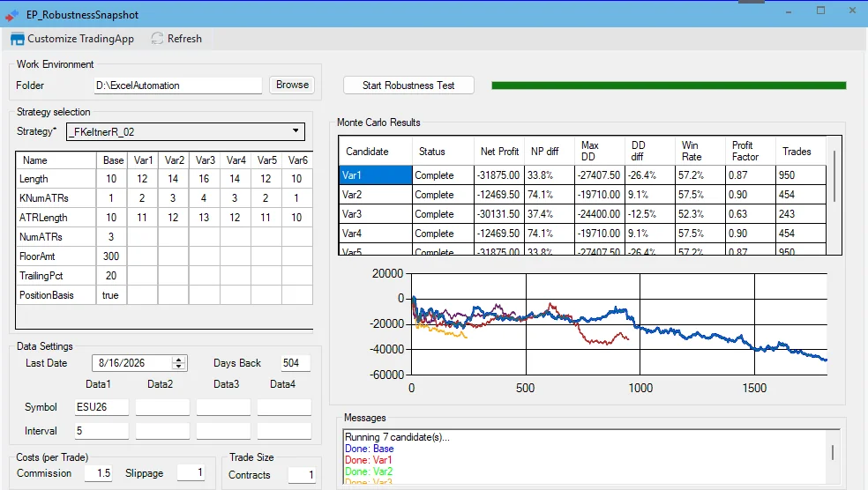Screen dimensions: 868x490
Task: Click the KNumATRs Var3 value 4
Action: click(205, 198)
